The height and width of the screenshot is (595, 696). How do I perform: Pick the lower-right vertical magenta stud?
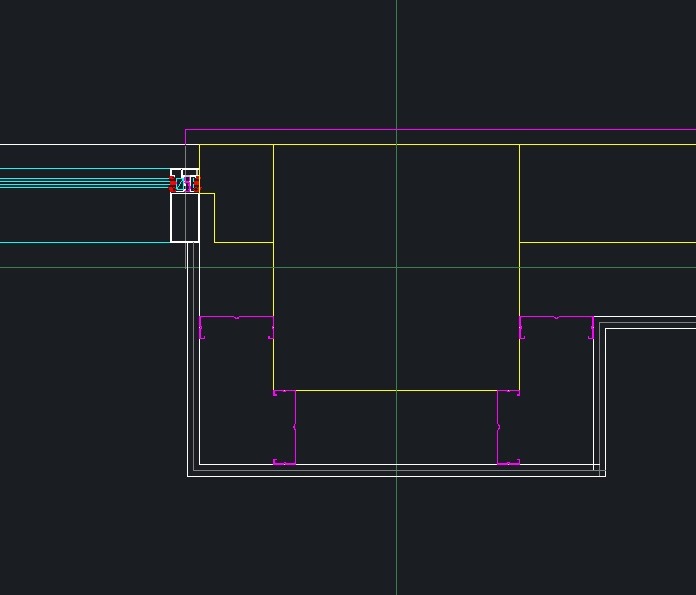pyautogui.click(x=498, y=427)
